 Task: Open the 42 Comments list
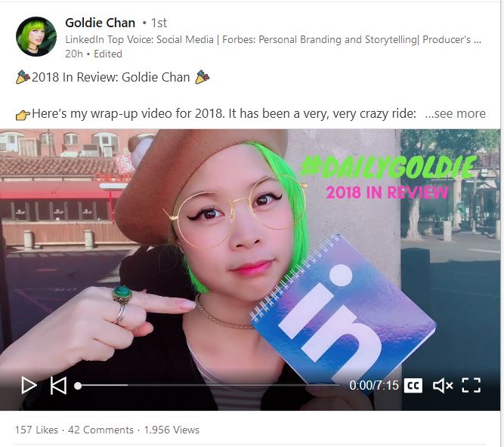point(100,430)
